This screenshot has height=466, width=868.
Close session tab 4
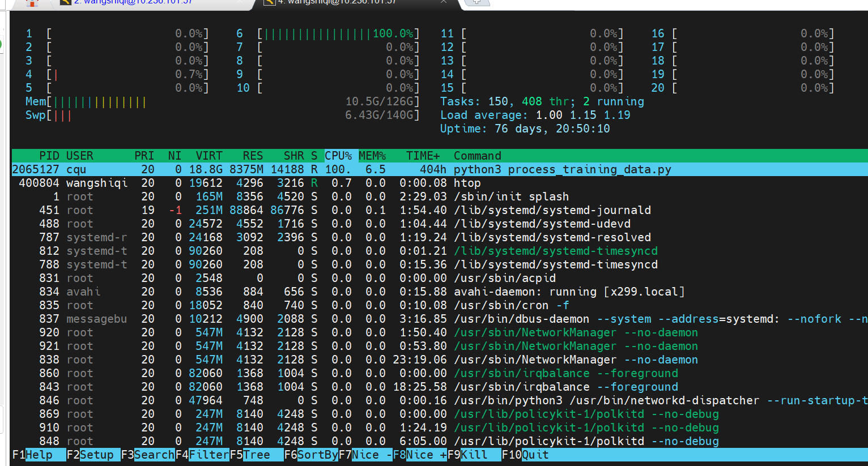pos(444,2)
